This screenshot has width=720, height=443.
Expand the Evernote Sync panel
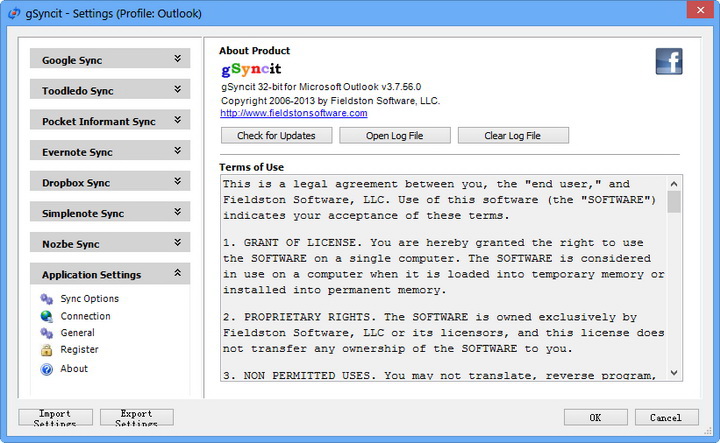[177, 151]
